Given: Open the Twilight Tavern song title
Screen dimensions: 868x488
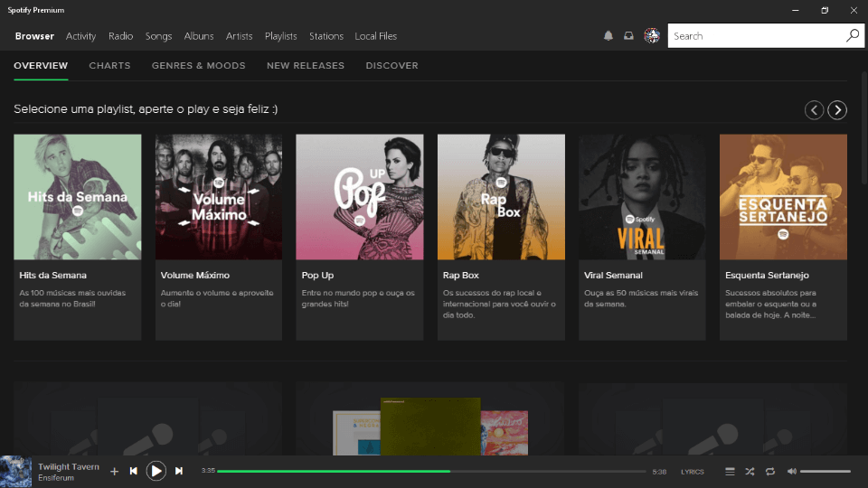Looking at the screenshot, I should tap(69, 467).
